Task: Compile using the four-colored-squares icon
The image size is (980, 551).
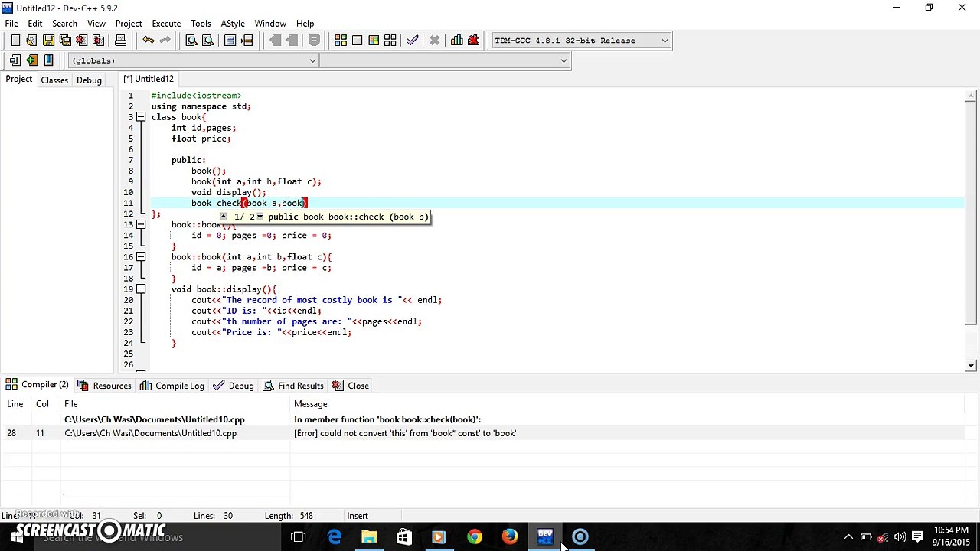Action: click(x=341, y=41)
